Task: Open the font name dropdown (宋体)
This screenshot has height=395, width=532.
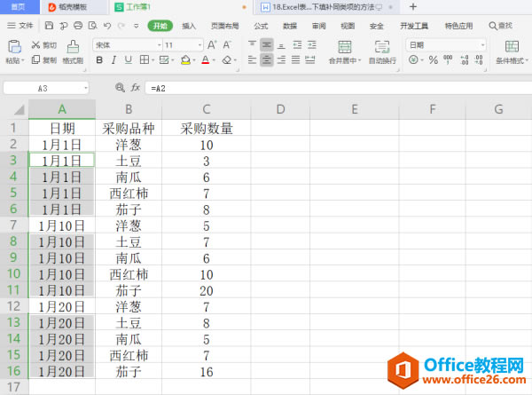Action: point(159,45)
